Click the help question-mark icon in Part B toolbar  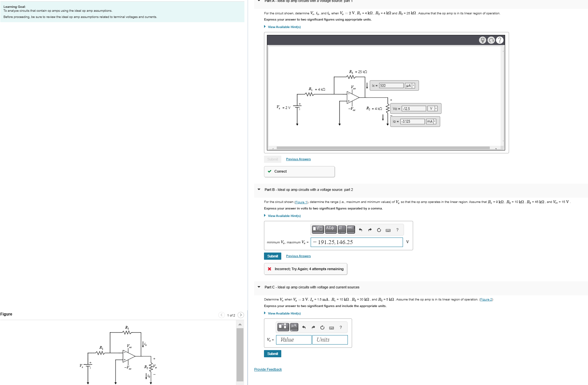397,230
